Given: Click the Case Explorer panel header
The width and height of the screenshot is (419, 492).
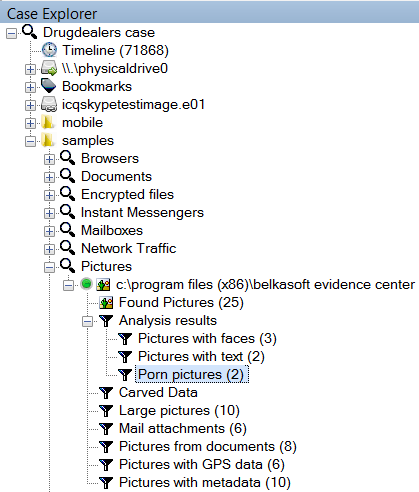Looking at the screenshot, I should [209, 13].
